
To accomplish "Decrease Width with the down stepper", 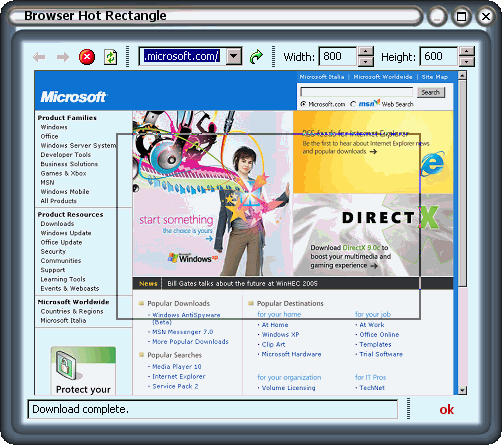I will coord(366,61).
